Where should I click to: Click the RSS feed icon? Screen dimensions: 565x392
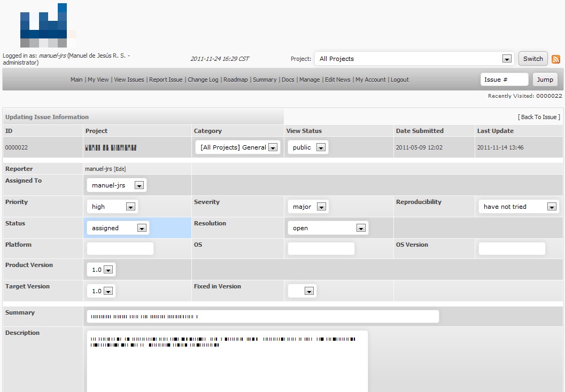click(556, 59)
